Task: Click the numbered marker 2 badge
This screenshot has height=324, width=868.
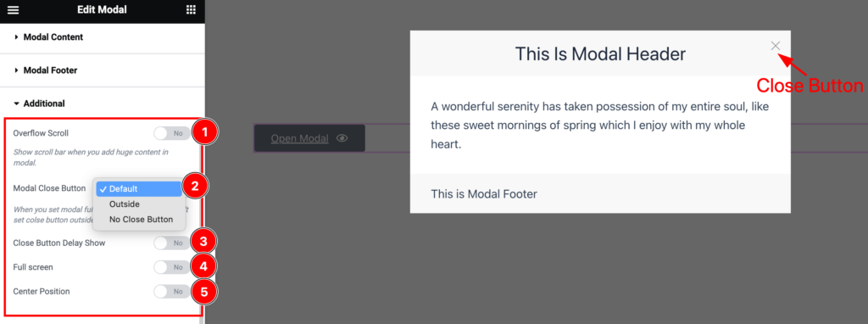Action: (194, 186)
